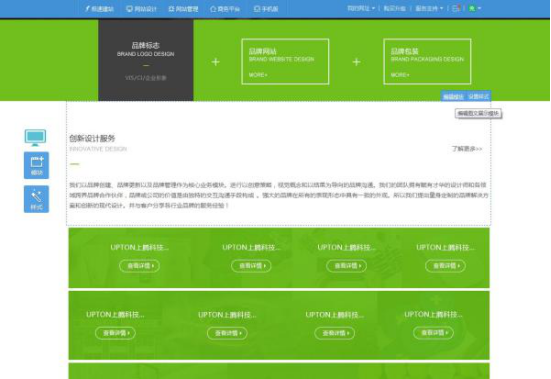551x379 pixels.
Task: Click the colorful icon beside 服务支持
Action: coord(456,8)
